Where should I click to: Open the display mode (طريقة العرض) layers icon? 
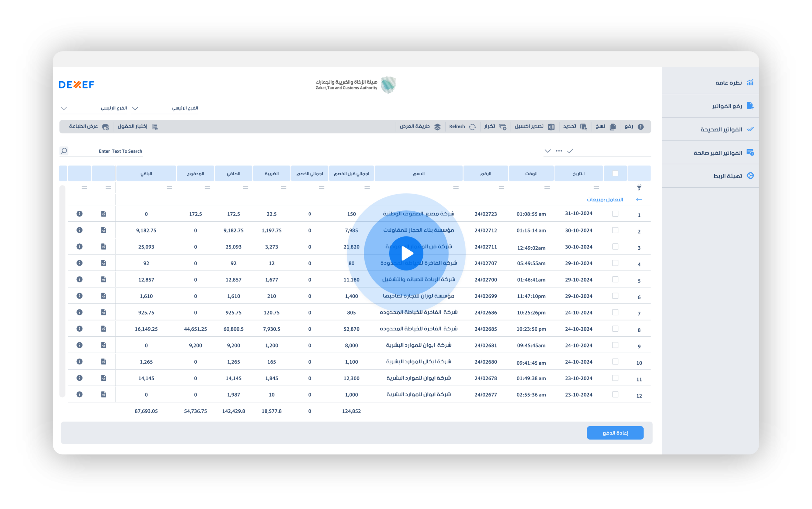pyautogui.click(x=437, y=127)
